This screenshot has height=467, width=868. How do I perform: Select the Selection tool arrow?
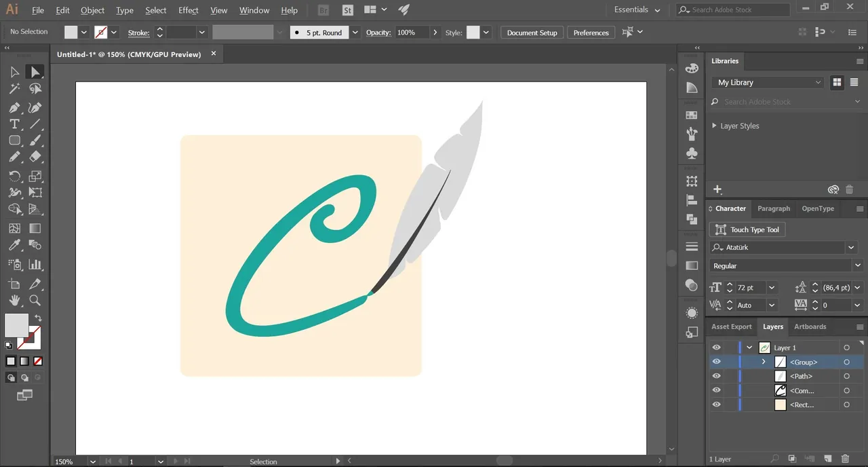pyautogui.click(x=14, y=72)
